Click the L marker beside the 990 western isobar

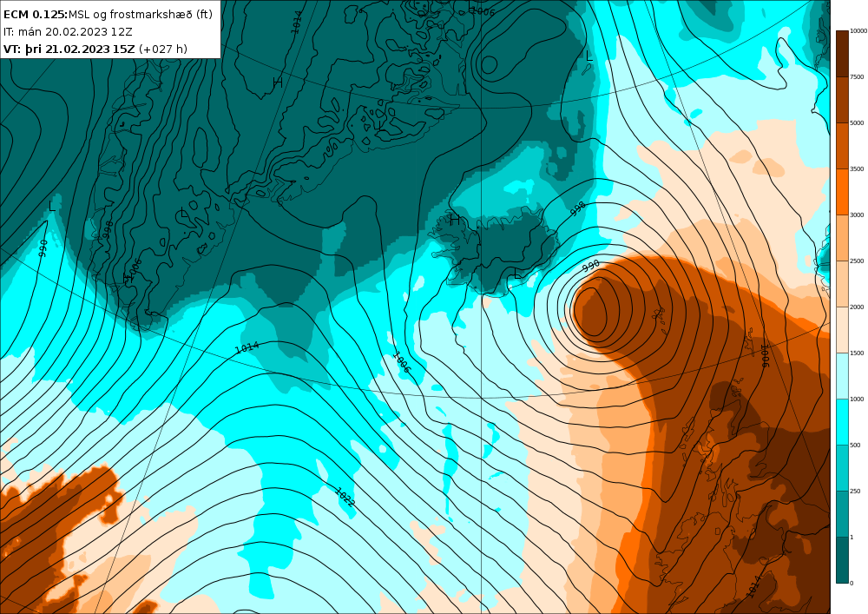[x=52, y=207]
